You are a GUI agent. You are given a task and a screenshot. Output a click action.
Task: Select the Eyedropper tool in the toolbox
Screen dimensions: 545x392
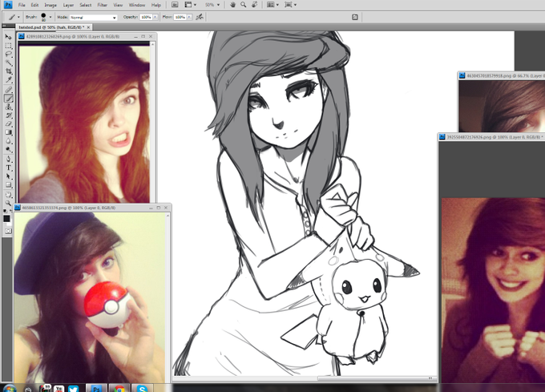click(8, 80)
